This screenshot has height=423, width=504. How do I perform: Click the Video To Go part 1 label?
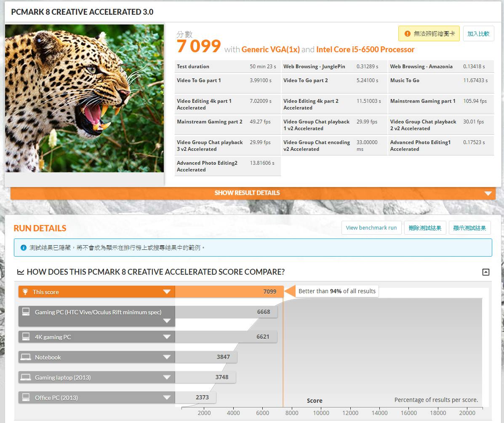tap(199, 80)
